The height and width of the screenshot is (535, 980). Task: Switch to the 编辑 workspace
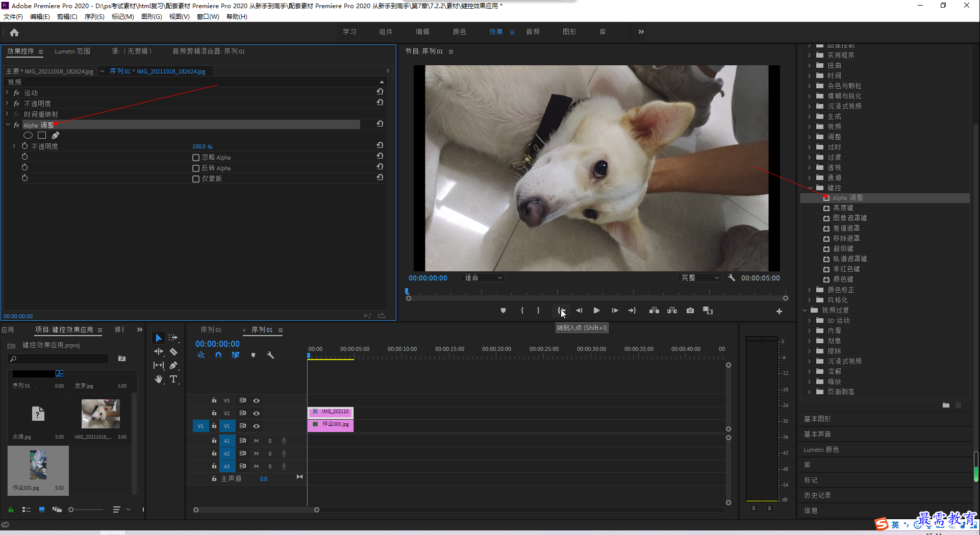point(422,32)
